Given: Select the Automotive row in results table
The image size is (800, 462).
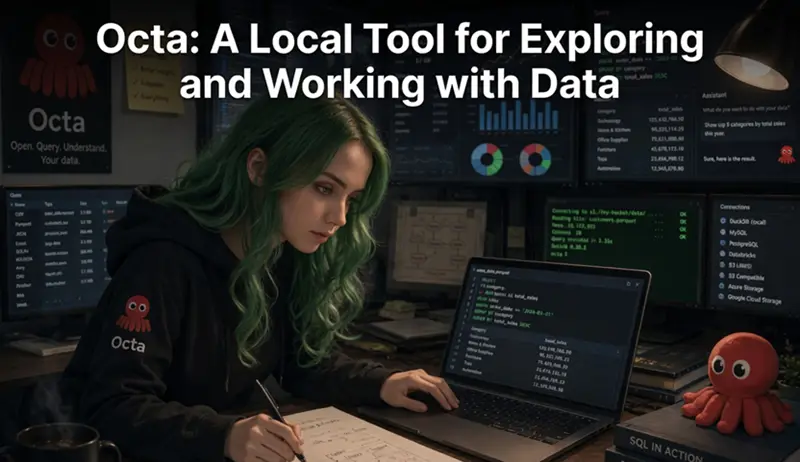Looking at the screenshot, I should coord(640,168).
